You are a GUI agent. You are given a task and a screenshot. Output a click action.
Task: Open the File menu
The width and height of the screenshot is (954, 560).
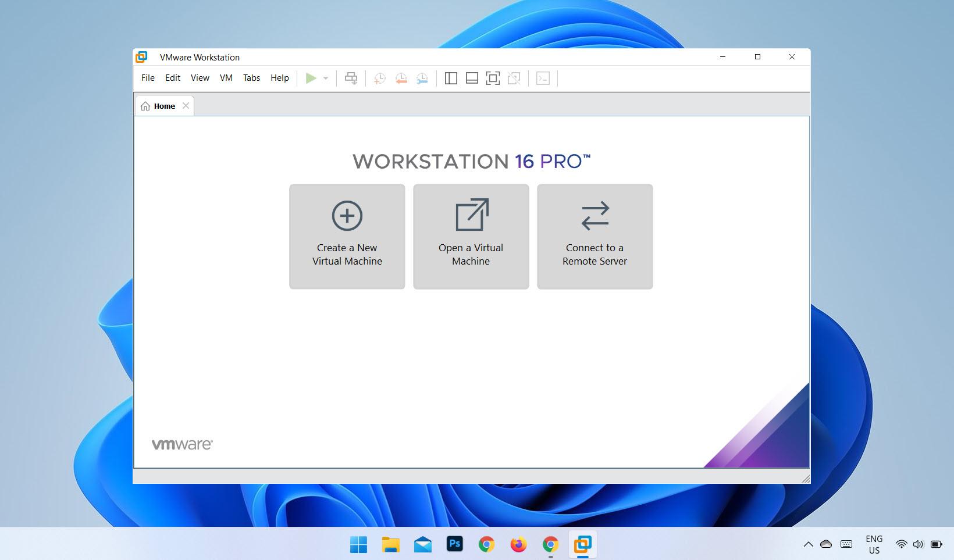click(x=148, y=78)
